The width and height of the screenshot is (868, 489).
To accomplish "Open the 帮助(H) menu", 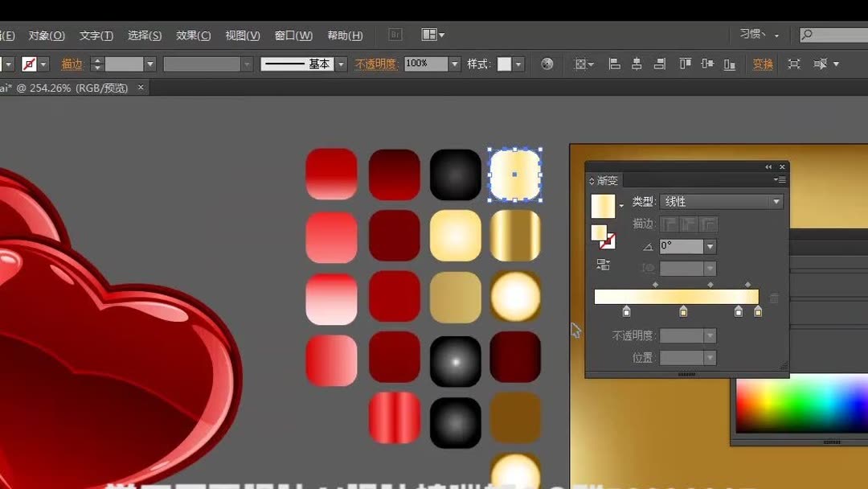I will 345,35.
